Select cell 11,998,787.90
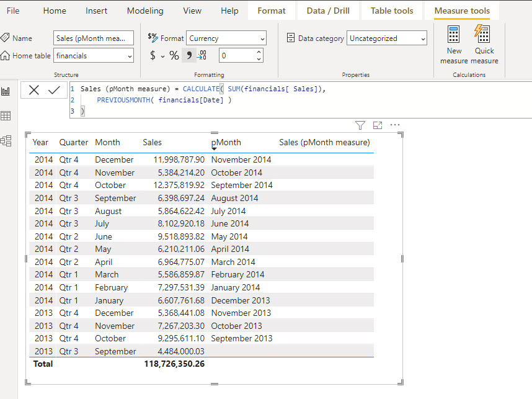Screen dimensions: 532x399 click(x=179, y=159)
